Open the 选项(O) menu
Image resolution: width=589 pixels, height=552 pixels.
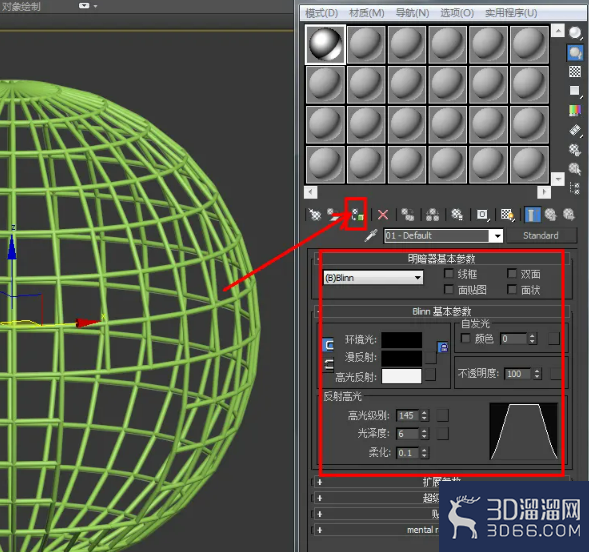[457, 14]
